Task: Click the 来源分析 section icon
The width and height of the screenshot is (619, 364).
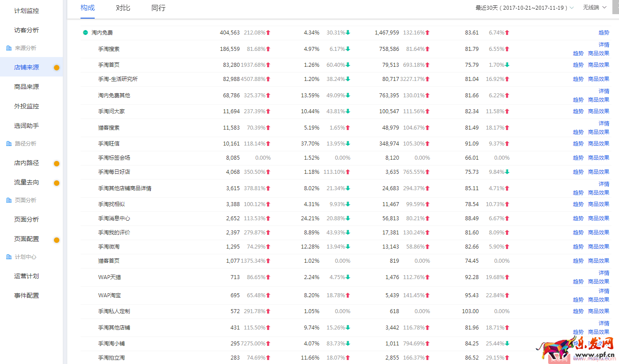Action: point(9,48)
